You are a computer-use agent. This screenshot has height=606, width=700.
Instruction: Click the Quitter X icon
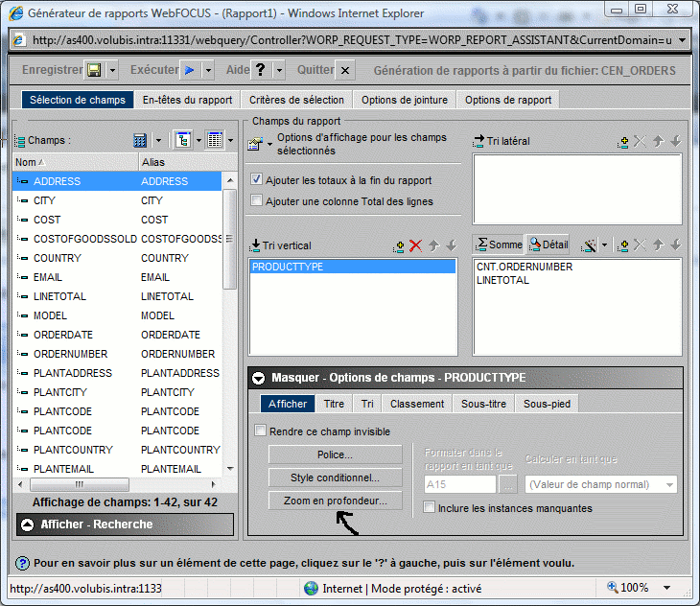[345, 71]
